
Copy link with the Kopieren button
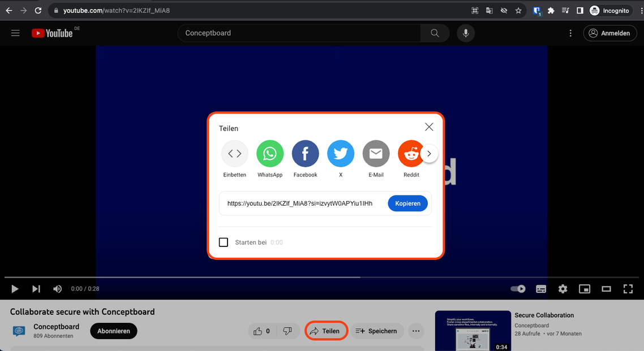click(x=407, y=203)
